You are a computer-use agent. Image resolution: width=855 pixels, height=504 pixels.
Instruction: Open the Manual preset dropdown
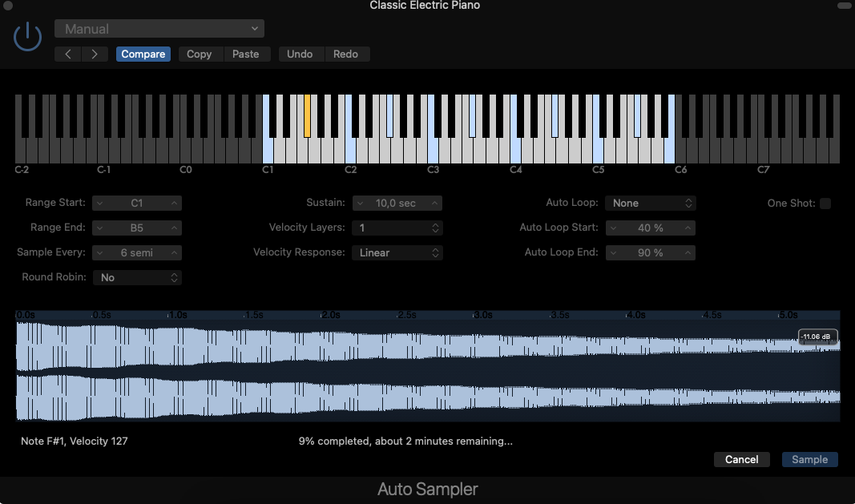pyautogui.click(x=159, y=29)
